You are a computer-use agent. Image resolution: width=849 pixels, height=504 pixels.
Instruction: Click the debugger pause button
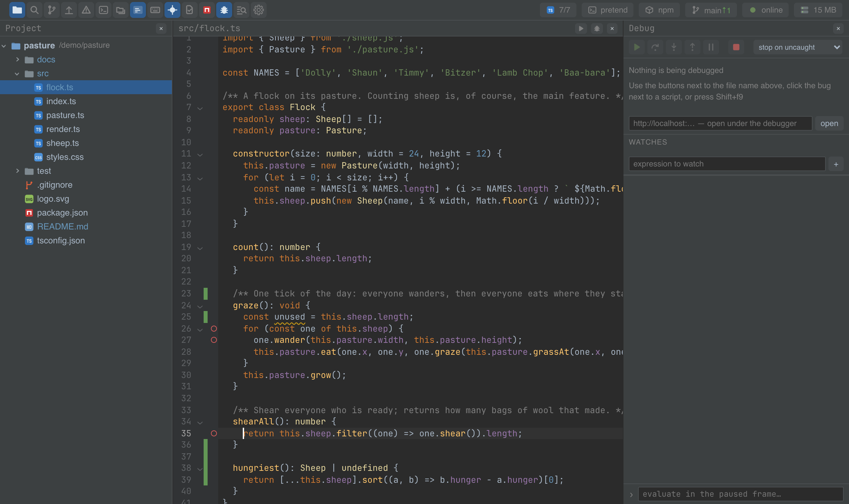[711, 47]
